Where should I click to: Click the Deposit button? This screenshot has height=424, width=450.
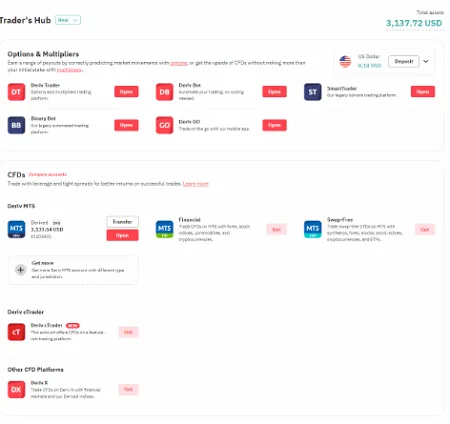point(404,61)
